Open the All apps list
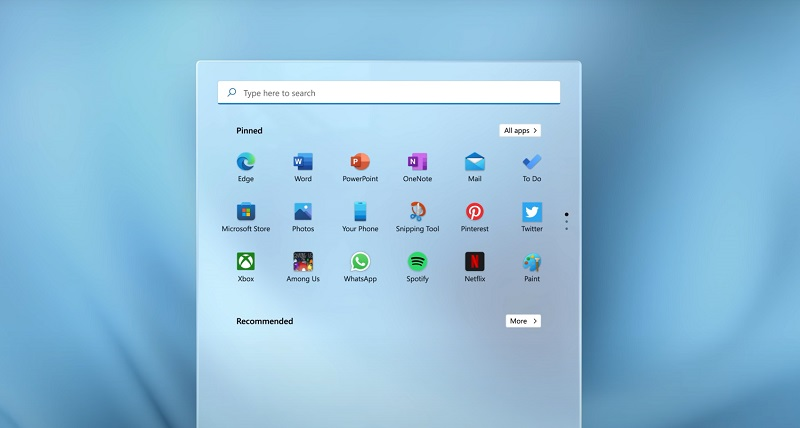The width and height of the screenshot is (800, 428). (520, 131)
